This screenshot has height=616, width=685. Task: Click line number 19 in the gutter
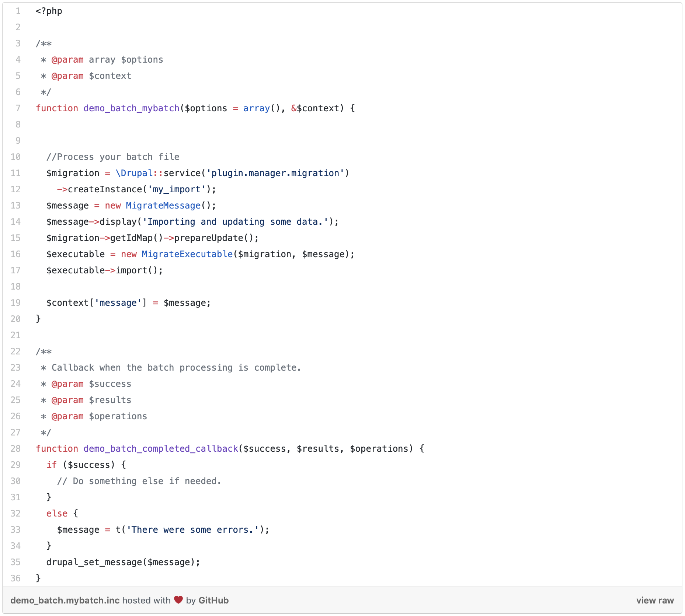[16, 303]
